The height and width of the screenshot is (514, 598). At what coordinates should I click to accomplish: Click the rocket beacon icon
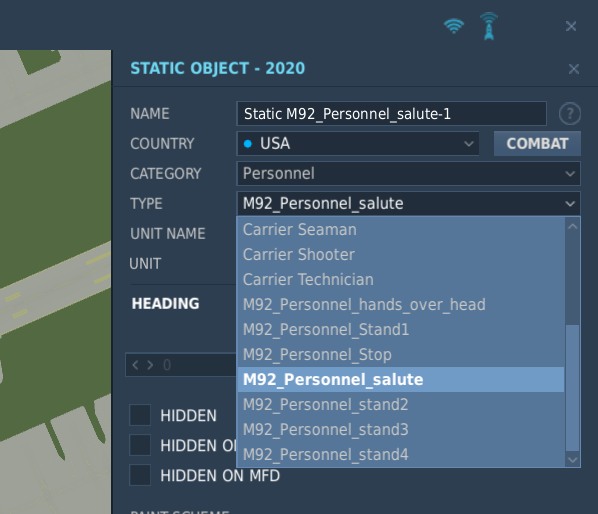(x=489, y=26)
